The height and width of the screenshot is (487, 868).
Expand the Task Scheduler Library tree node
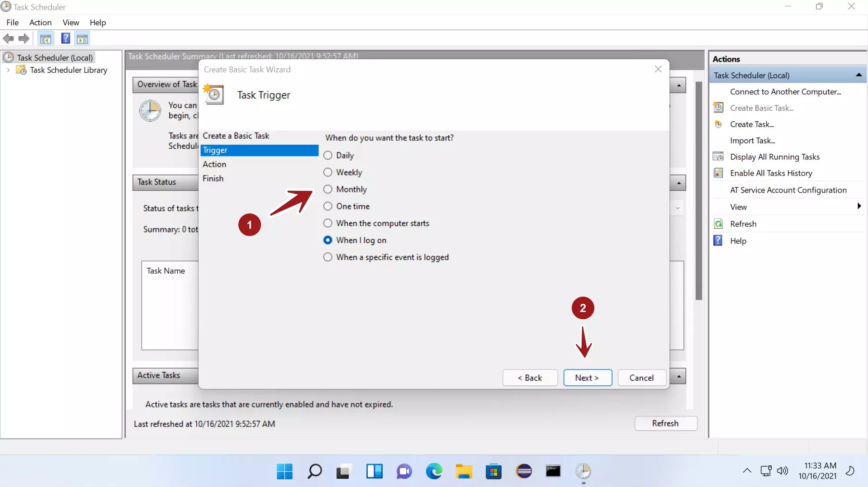click(x=8, y=70)
